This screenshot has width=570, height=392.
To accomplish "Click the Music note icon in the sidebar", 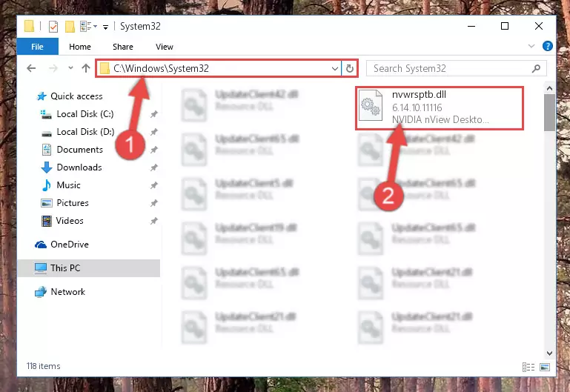I will (x=46, y=185).
